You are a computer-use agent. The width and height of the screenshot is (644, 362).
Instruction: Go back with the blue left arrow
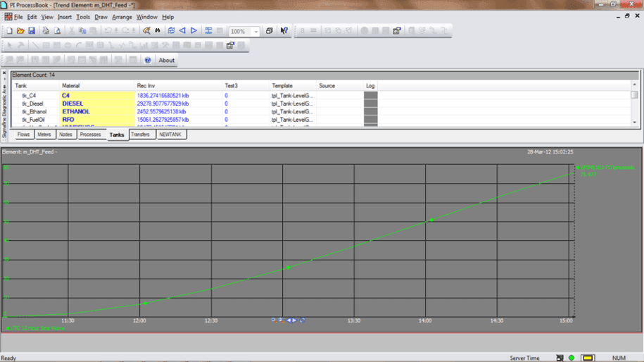[x=182, y=31]
